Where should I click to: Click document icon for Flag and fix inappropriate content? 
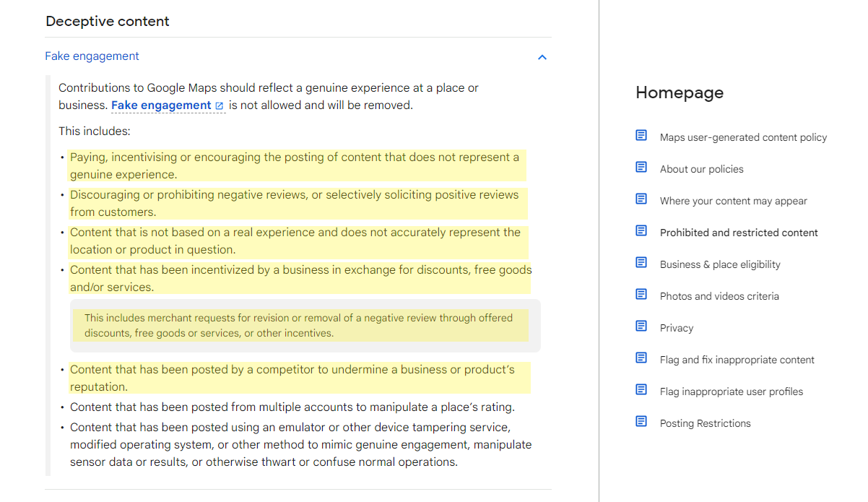tap(641, 358)
